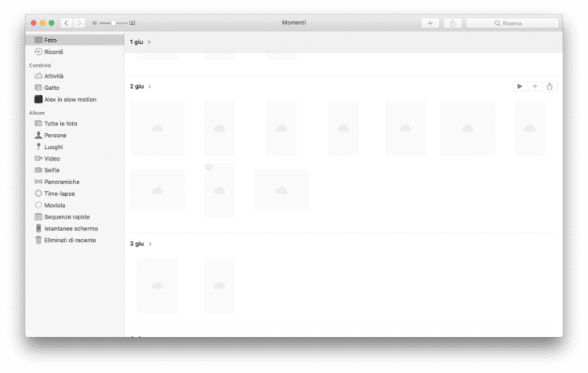
Task: Expand the 3 giu moment chevron
Action: [150, 244]
